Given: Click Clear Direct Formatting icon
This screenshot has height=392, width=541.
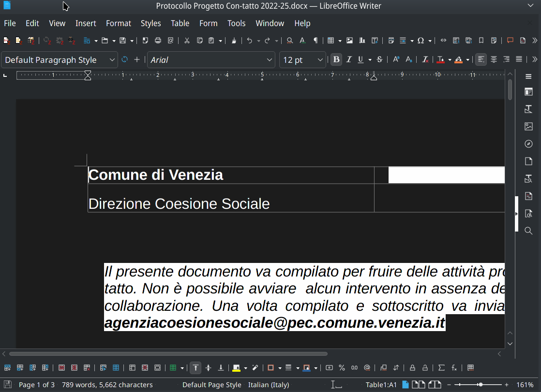Looking at the screenshot, I should click(x=425, y=59).
